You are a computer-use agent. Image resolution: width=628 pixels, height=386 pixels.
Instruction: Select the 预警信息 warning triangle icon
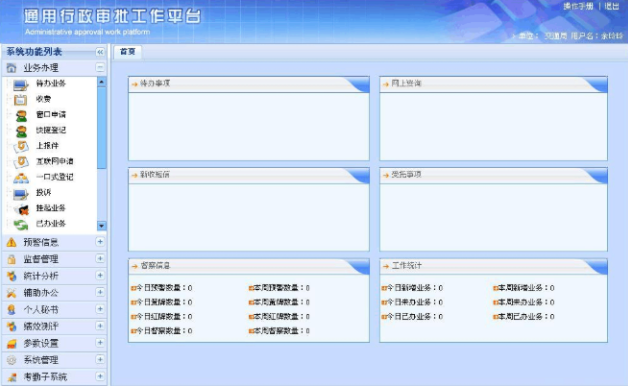12,242
